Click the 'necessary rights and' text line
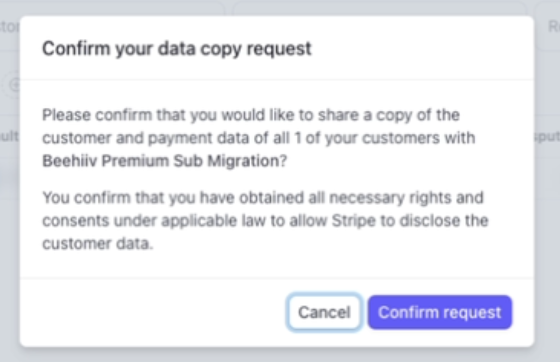Image resolution: width=560 pixels, height=362 pixels. pyautogui.click(x=406, y=197)
